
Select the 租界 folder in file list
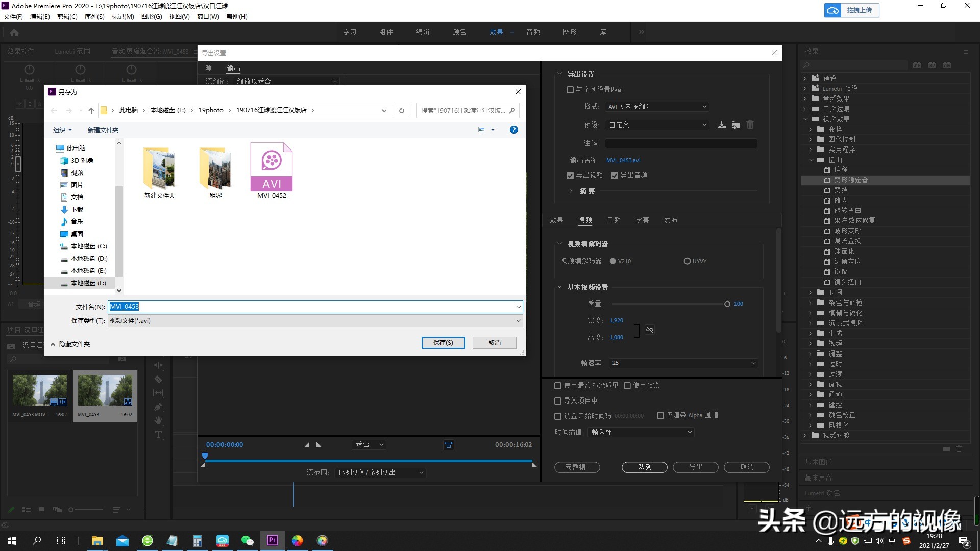215,172
